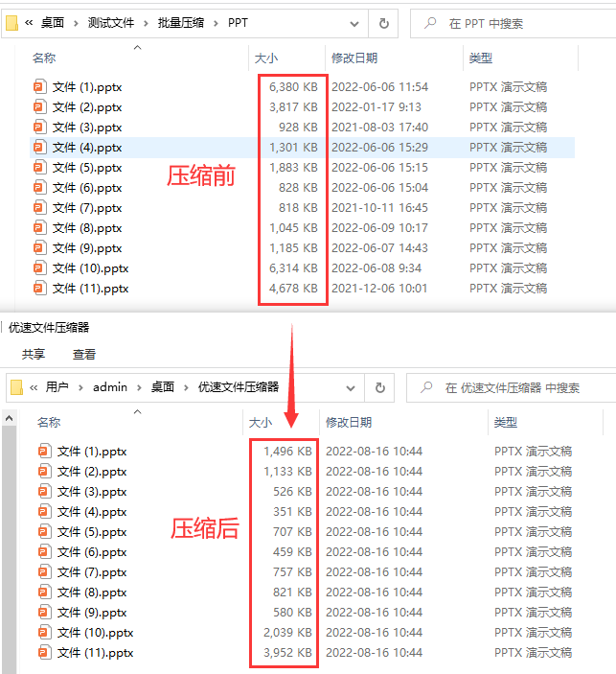Image resolution: width=616 pixels, height=674 pixels.
Task: Click pptx icon of 文件 (5) in PPT window
Action: tap(39, 167)
